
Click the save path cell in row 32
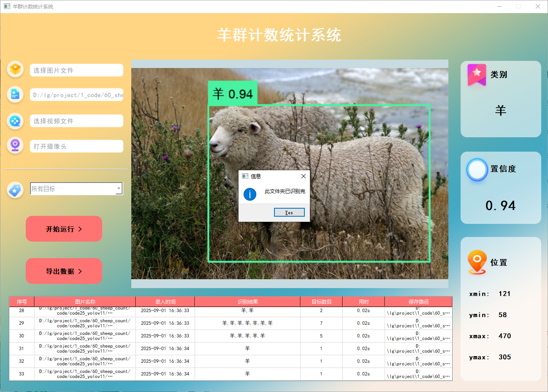click(418, 361)
